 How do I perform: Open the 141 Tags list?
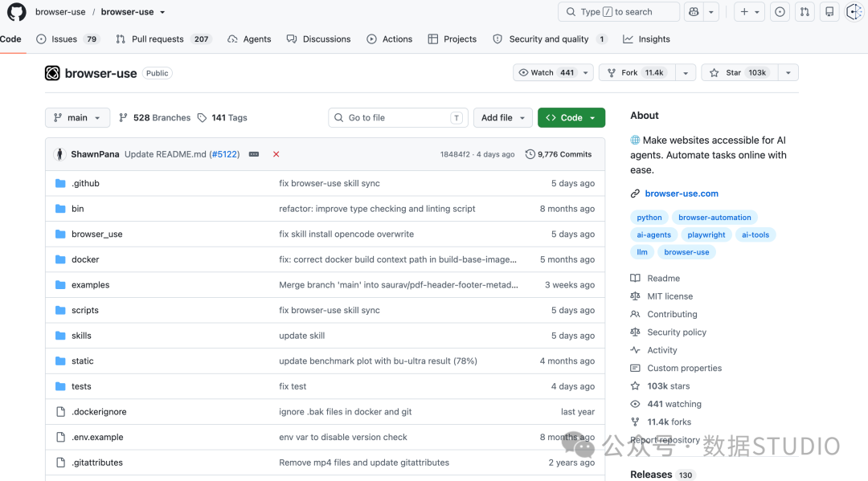[223, 118]
